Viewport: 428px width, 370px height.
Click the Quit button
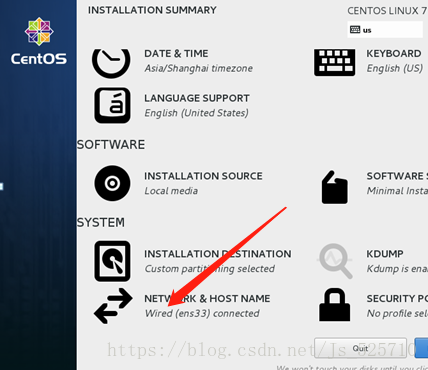pyautogui.click(x=360, y=348)
